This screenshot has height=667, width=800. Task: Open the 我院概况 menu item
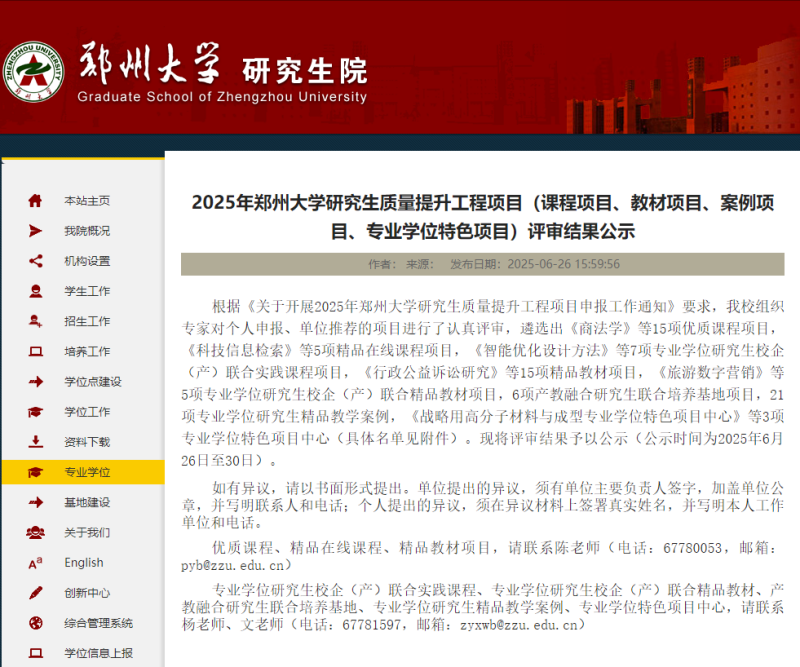87,231
